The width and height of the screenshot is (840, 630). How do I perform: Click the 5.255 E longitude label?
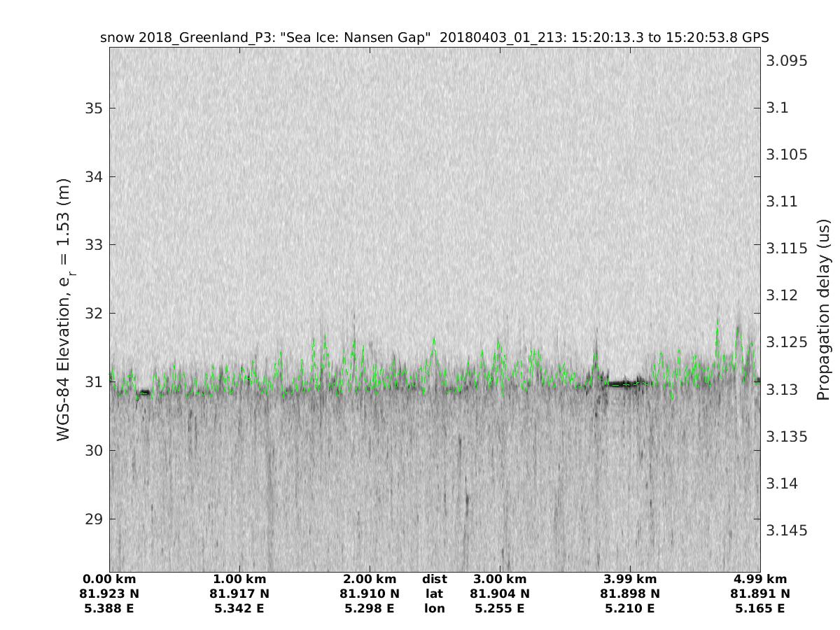[x=500, y=608]
